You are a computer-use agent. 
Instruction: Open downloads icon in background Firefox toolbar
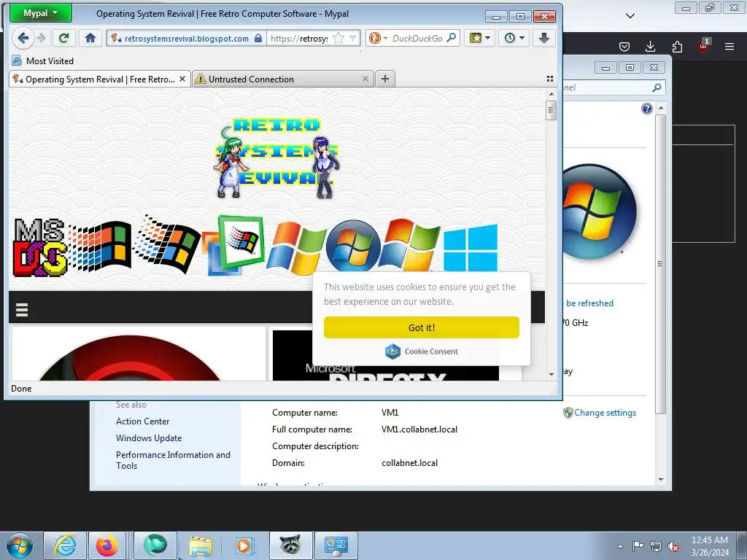[650, 46]
